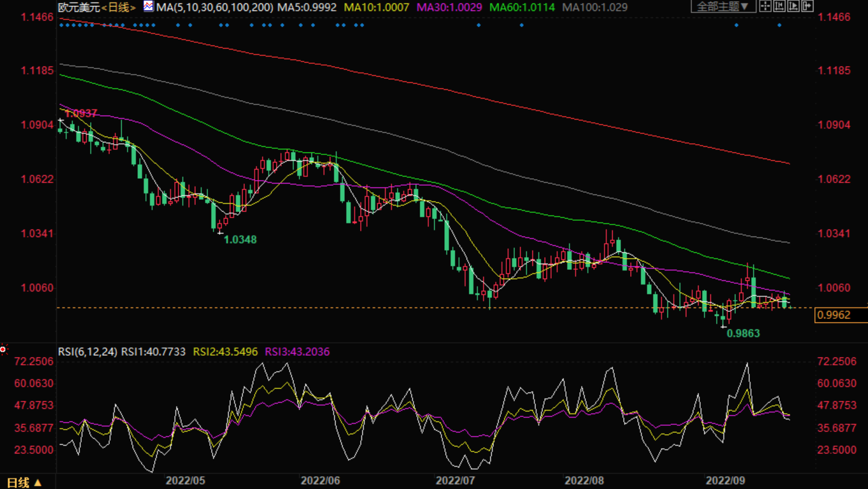Click 1.0060 on the right price axis
Viewport: 868px width, 489px height.
pos(834,288)
